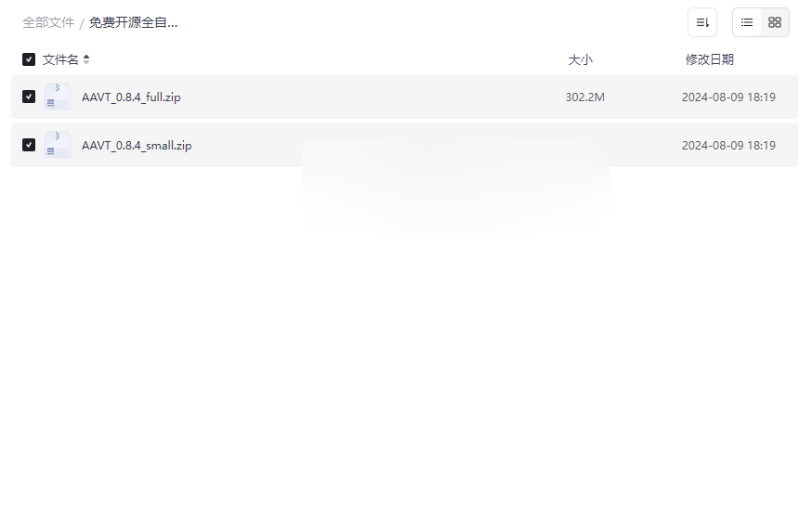
Task: Open the AAVT_0.8.4_full.zip file name
Action: tap(131, 97)
